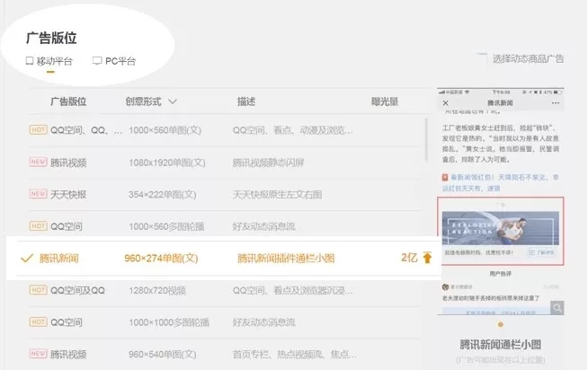Viewport: 588px width, 370px height.
Task: Expand the 创意形式 column dropdown arrow
Action: [173, 101]
